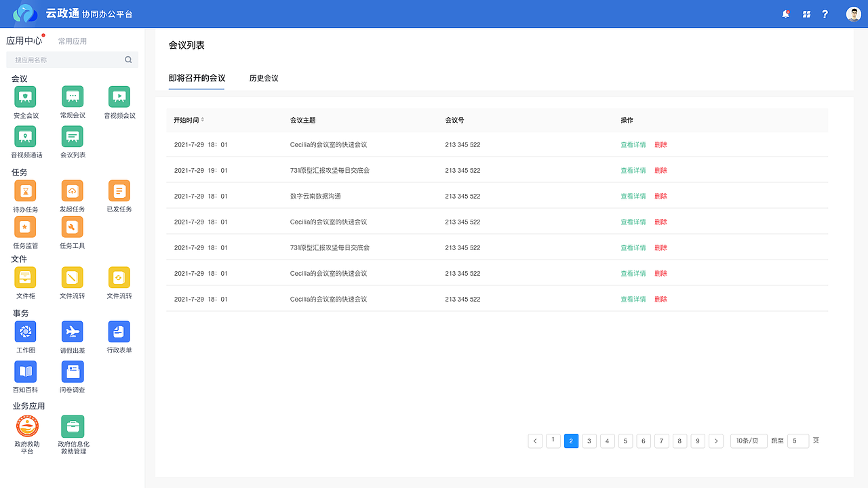Screen dimensions: 868x488
Task: Click the 操作 column header
Action: point(627,120)
